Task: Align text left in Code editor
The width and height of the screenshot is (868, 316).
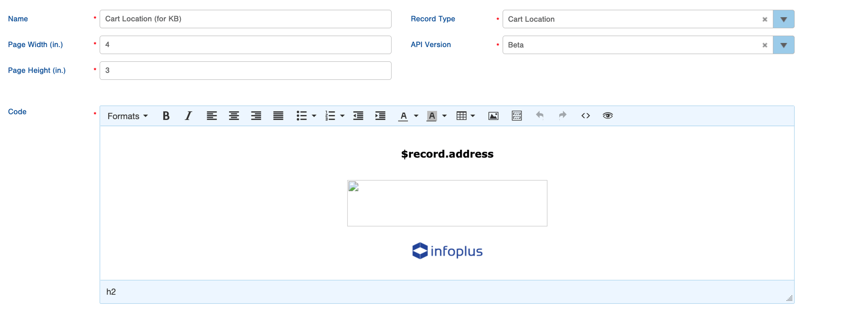Action: click(x=212, y=116)
